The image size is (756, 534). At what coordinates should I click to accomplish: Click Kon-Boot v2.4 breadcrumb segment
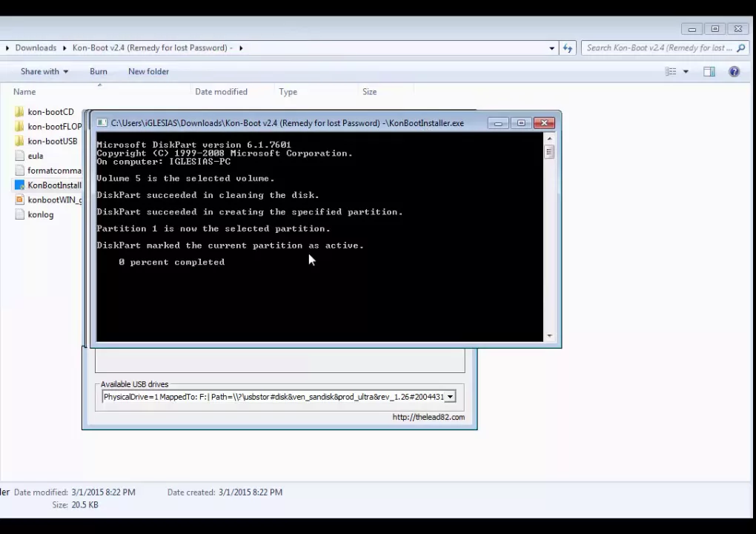click(x=153, y=47)
